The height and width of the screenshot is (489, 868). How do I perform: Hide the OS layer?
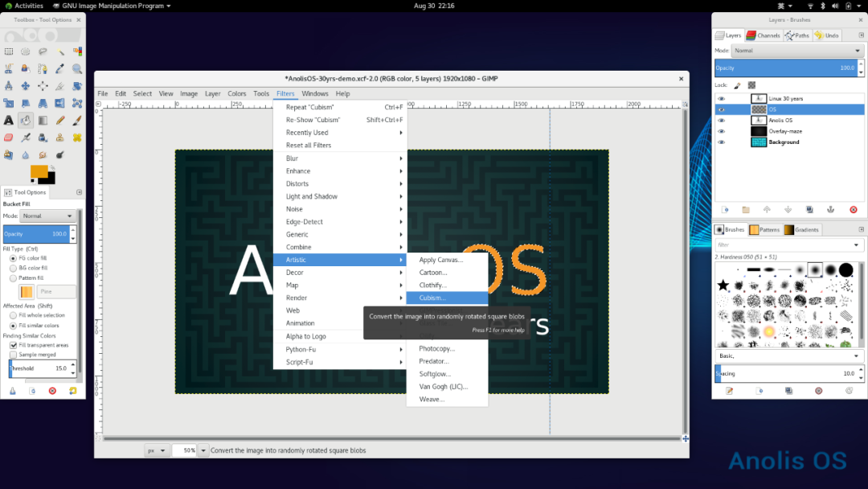(721, 109)
